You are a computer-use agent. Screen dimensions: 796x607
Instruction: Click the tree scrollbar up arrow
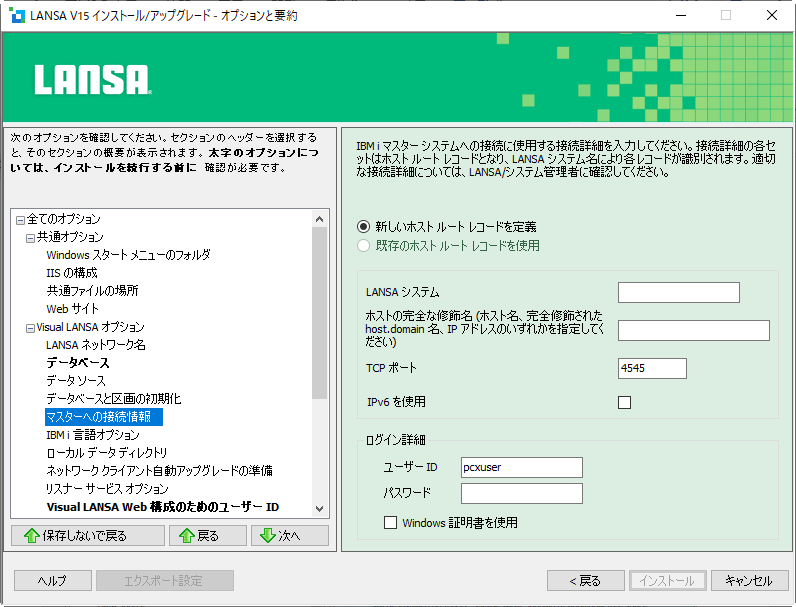click(319, 219)
